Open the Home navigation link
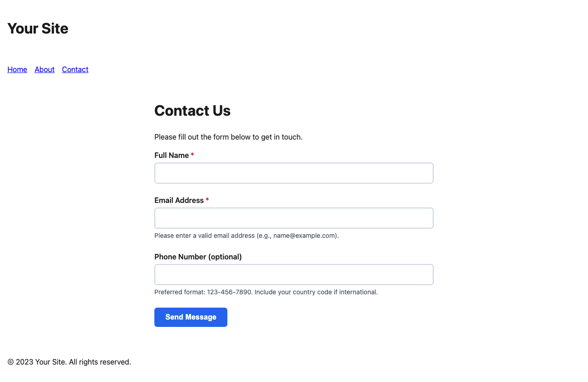Screen dimensions: 588x382 coord(17,69)
